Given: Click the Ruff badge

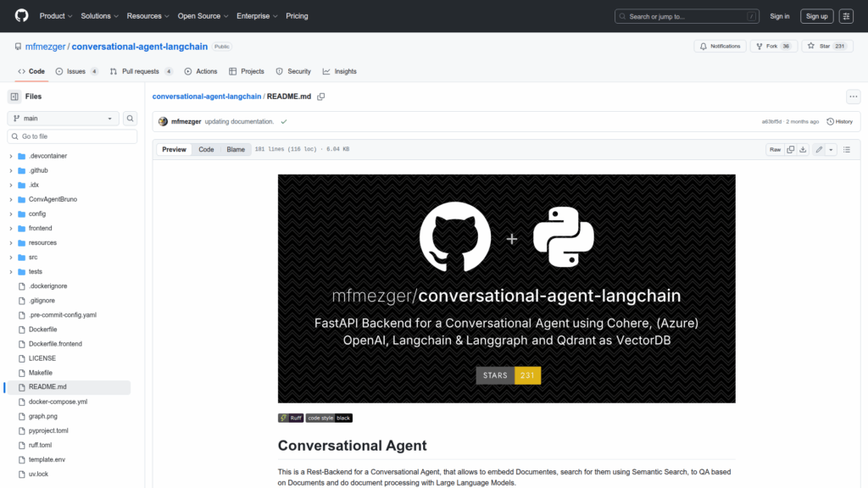Looking at the screenshot, I should click(x=291, y=418).
